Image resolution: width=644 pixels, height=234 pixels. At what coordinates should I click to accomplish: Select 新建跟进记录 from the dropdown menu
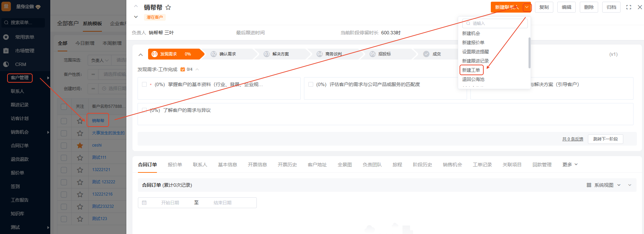click(x=476, y=61)
